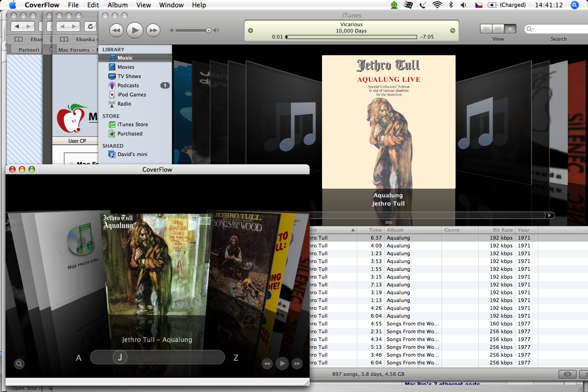Click the left arrow icon in iTunes display
This screenshot has width=588, height=392.
click(250, 31)
